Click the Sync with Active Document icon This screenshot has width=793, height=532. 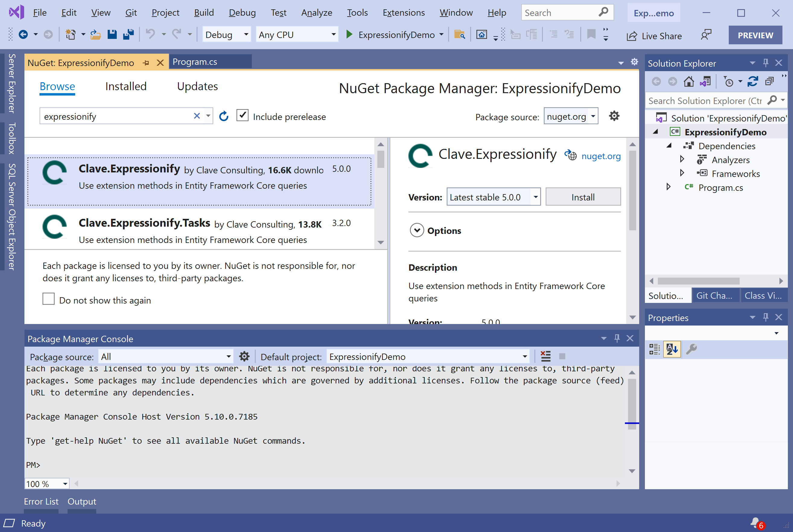pyautogui.click(x=753, y=82)
